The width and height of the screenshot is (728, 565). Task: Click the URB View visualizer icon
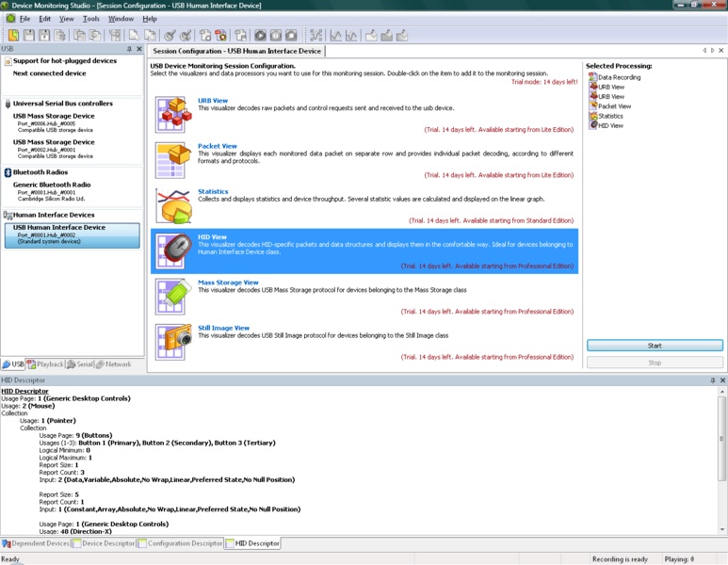173,114
